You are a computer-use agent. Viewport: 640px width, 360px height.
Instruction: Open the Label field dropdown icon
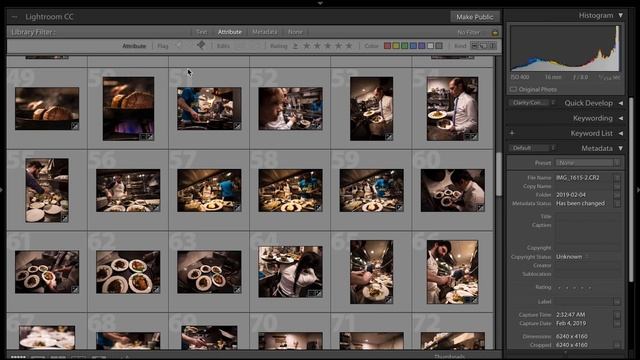coord(617,302)
